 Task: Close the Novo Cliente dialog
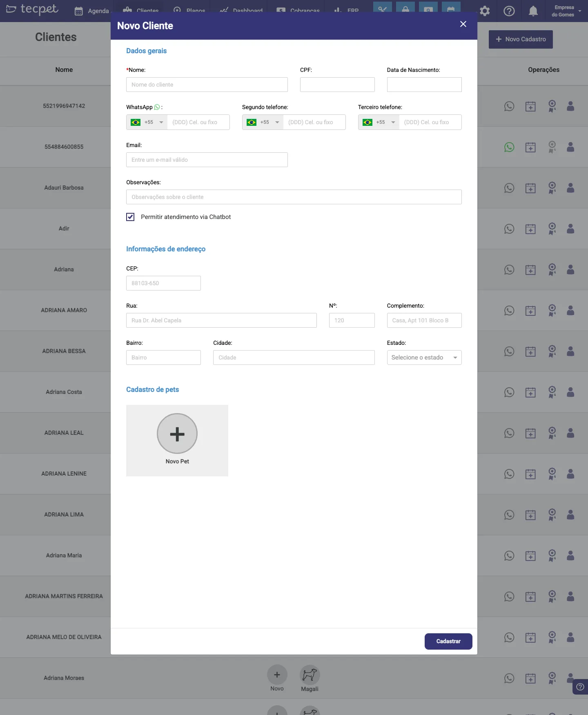pyautogui.click(x=463, y=24)
